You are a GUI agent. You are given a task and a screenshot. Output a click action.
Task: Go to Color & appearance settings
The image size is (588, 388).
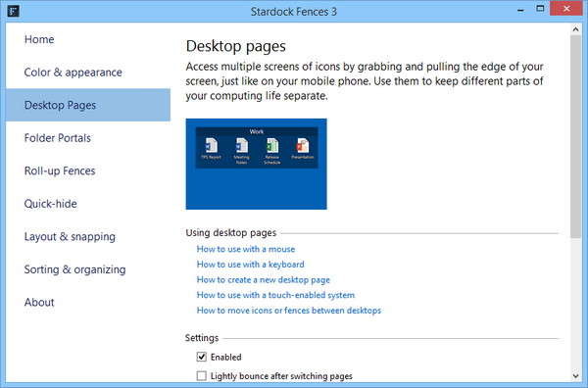coord(88,72)
